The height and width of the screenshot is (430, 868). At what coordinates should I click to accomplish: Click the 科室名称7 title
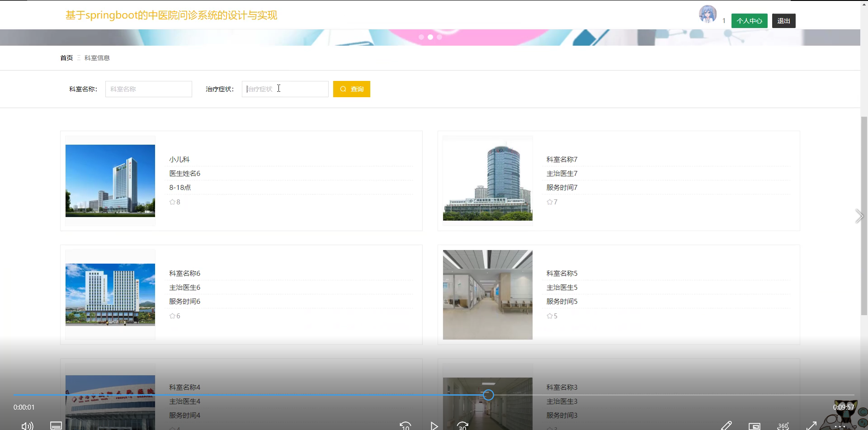click(562, 160)
